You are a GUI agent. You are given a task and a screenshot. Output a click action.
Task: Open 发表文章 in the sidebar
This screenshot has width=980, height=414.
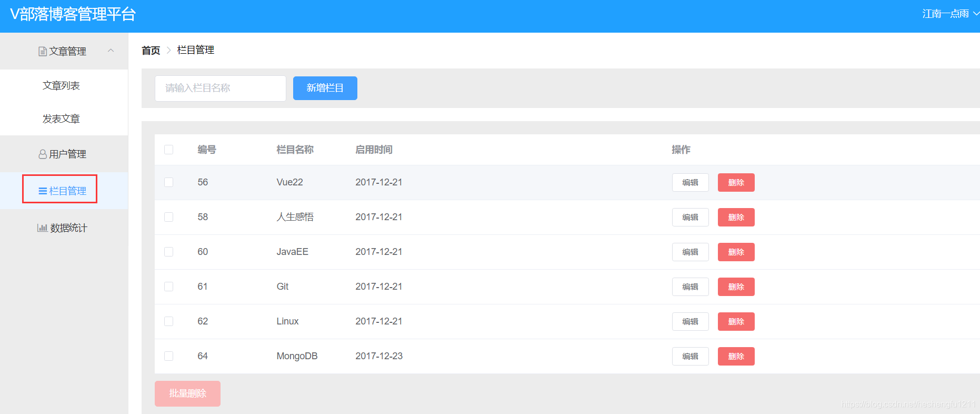point(61,119)
